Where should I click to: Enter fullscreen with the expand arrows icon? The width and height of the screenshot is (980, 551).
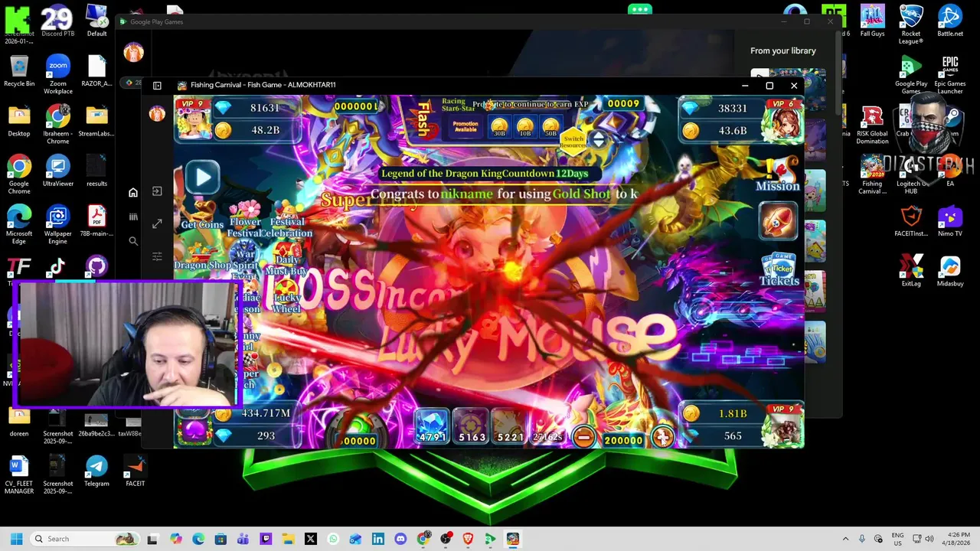[x=157, y=223]
